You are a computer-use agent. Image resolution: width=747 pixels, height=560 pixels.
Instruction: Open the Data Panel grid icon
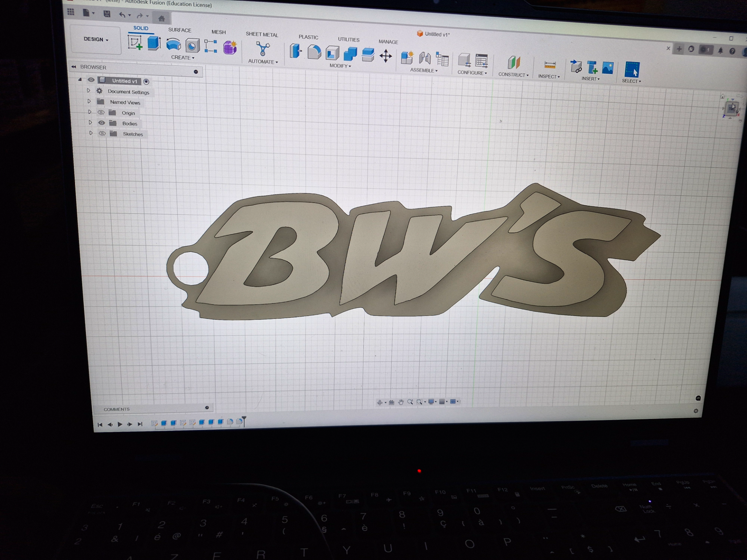pyautogui.click(x=70, y=12)
